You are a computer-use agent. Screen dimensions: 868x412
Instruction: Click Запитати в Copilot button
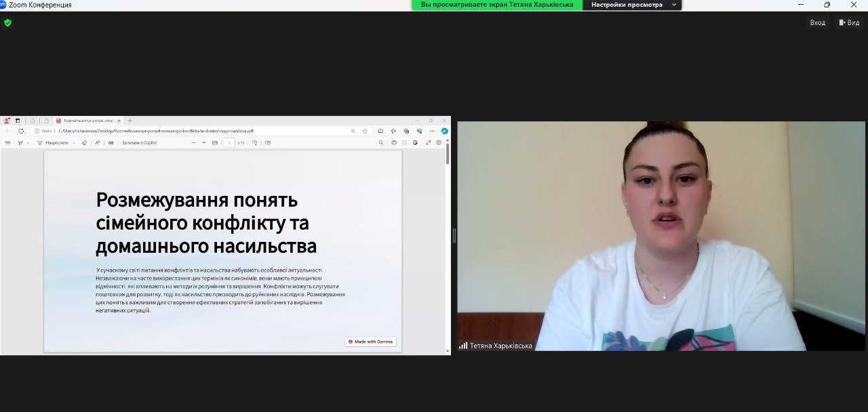click(x=139, y=143)
